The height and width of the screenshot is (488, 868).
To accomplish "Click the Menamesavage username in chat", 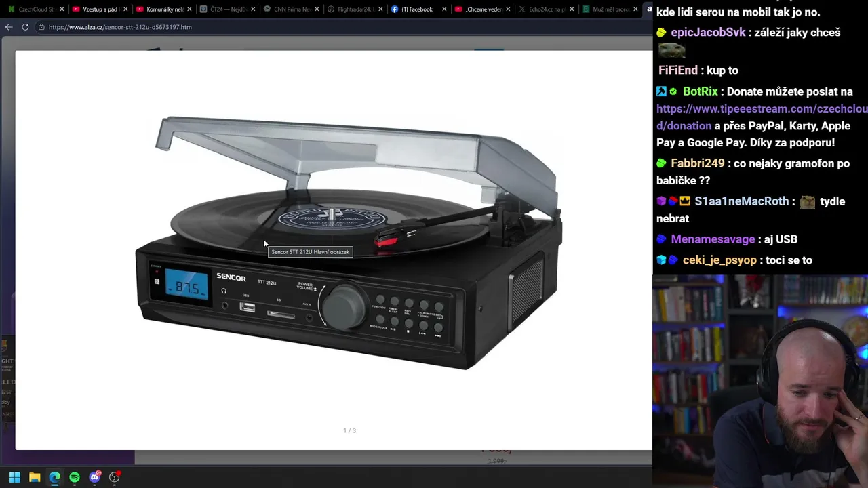I will [x=713, y=239].
